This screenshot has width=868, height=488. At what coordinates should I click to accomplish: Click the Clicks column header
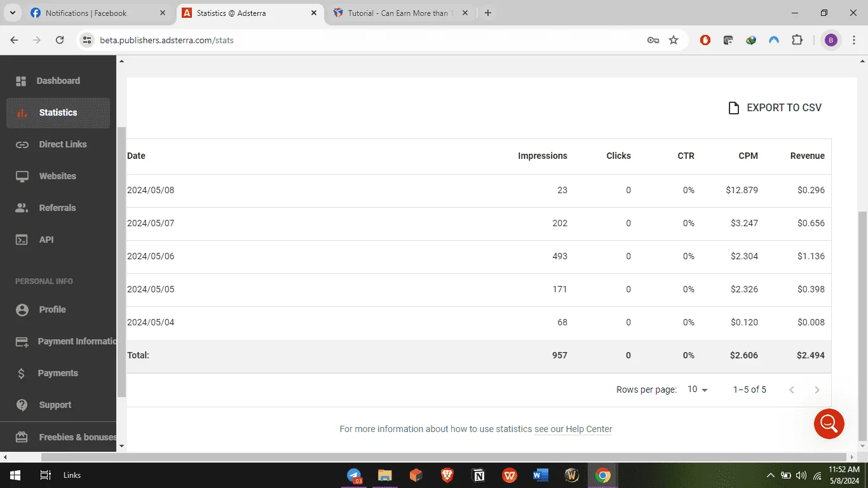click(618, 156)
